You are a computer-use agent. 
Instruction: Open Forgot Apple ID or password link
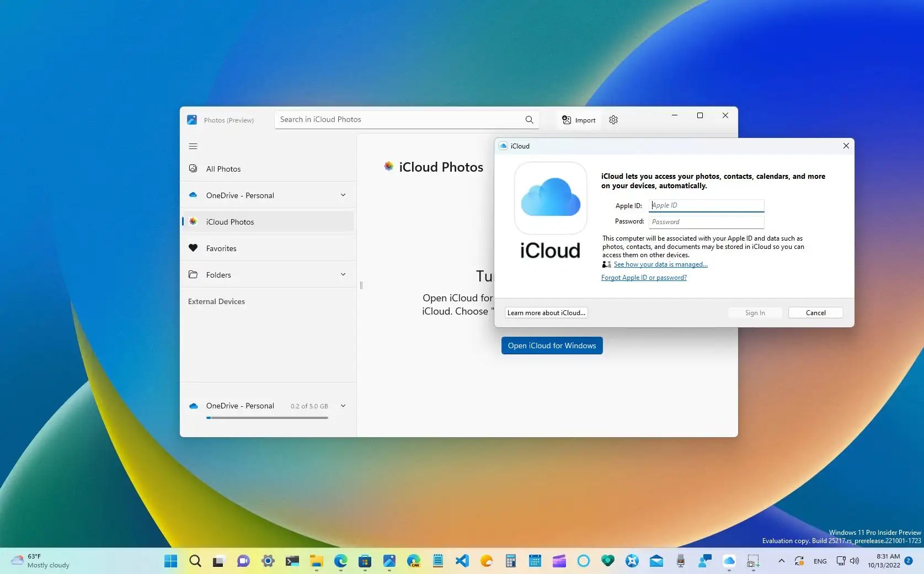(643, 277)
